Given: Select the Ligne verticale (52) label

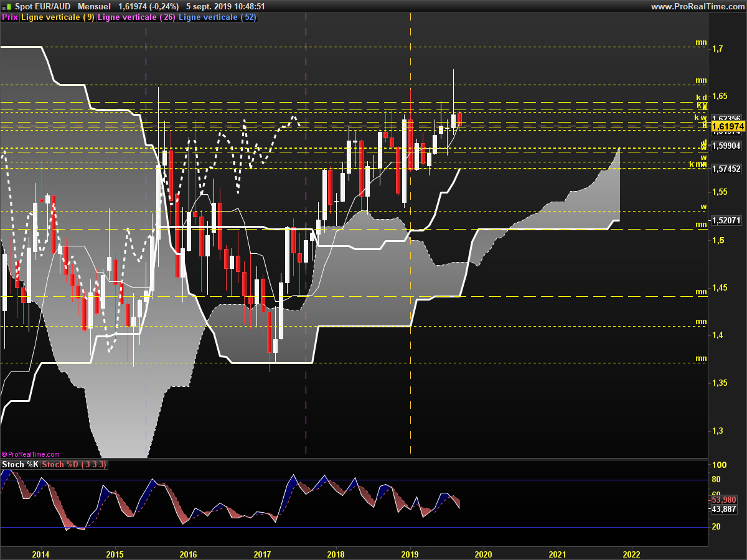Looking at the screenshot, I should tap(217, 17).
